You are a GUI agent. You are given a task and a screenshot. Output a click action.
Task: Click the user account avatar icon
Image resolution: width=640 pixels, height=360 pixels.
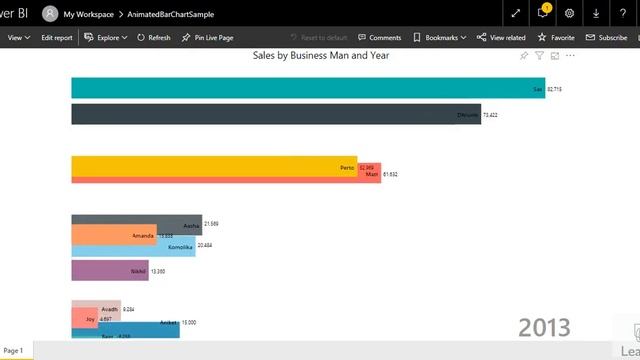coord(50,14)
